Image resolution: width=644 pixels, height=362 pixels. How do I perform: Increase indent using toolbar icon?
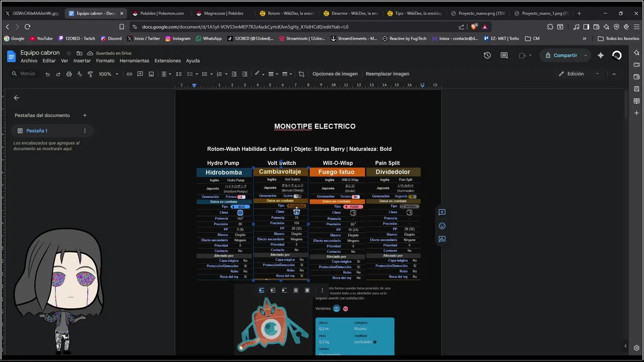click(245, 74)
